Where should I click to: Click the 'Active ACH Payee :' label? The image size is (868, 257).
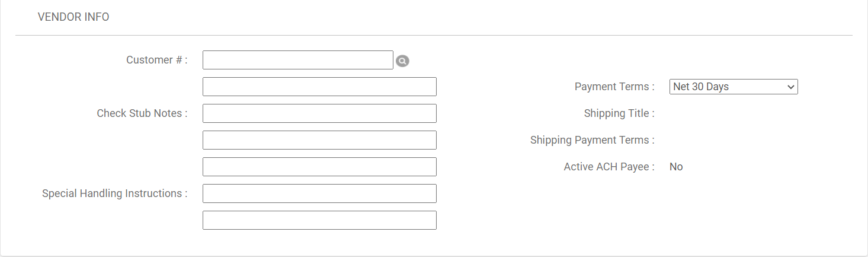point(609,167)
